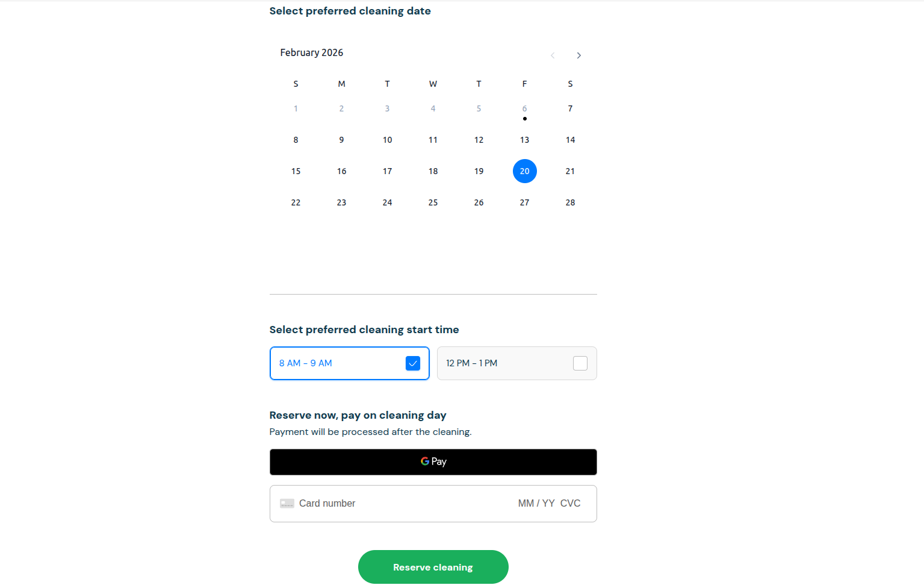The height and width of the screenshot is (588, 924).
Task: Select February 25 on calendar
Action: point(433,202)
